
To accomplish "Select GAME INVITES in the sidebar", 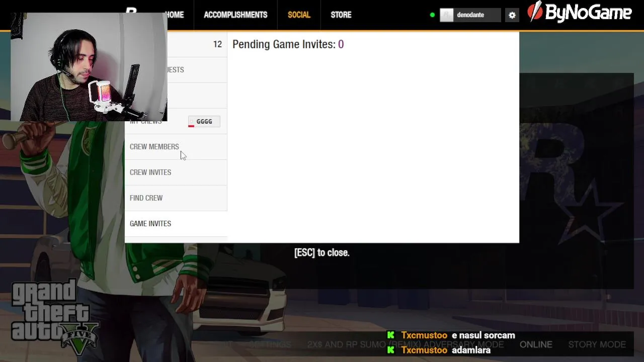I will tap(176, 224).
